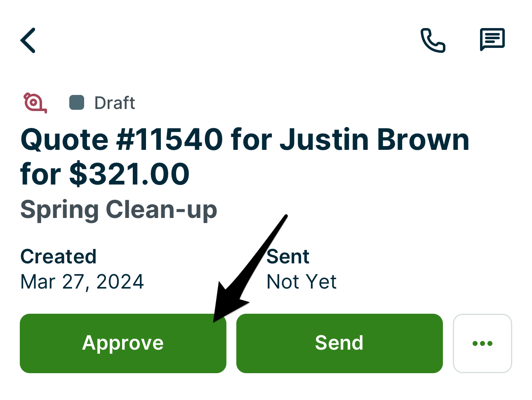532x400 pixels.
Task: Click the Sent field label
Action: (x=288, y=257)
